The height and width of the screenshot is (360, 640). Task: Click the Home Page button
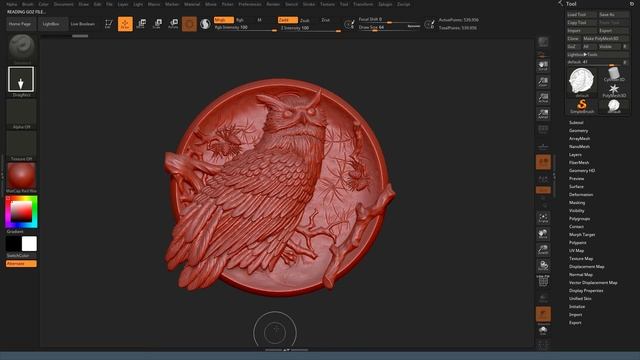(20, 24)
